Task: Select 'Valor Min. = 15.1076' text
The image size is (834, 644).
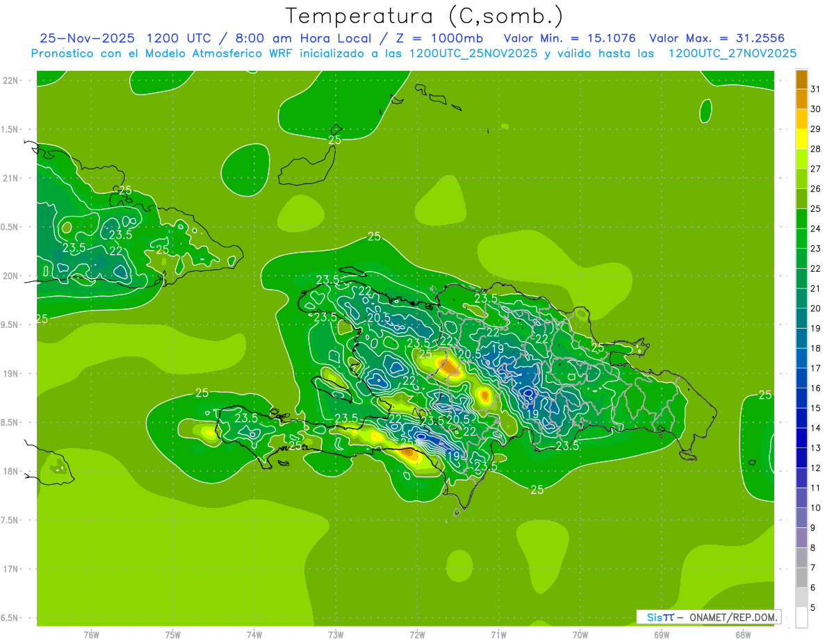Action: [x=569, y=38]
